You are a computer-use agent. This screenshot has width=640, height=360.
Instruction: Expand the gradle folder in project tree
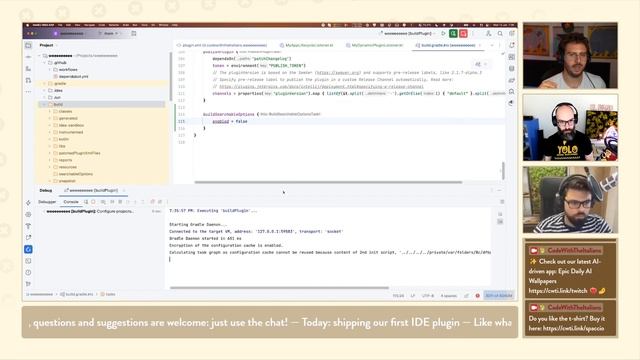(44, 83)
